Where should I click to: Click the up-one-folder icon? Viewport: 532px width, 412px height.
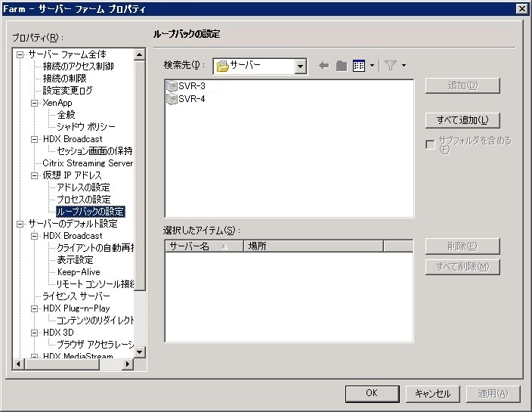tap(341, 67)
